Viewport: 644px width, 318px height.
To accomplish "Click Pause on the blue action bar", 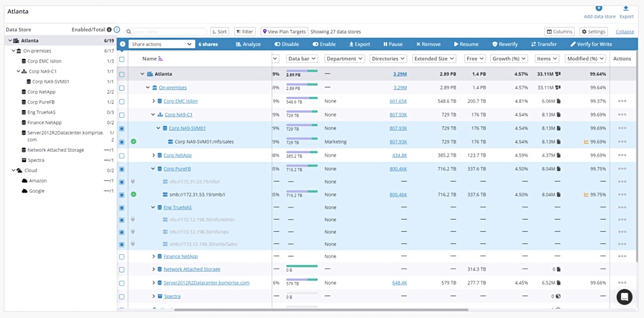I will [393, 44].
